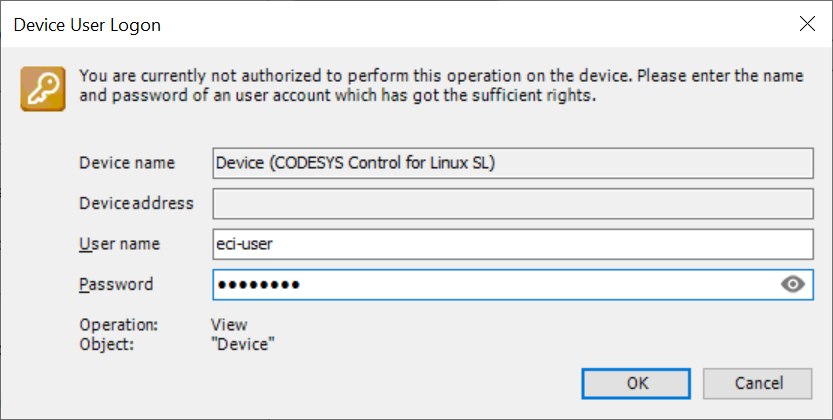833x420 pixels.
Task: Click the empty Deviceaddress field
Action: coord(513,203)
